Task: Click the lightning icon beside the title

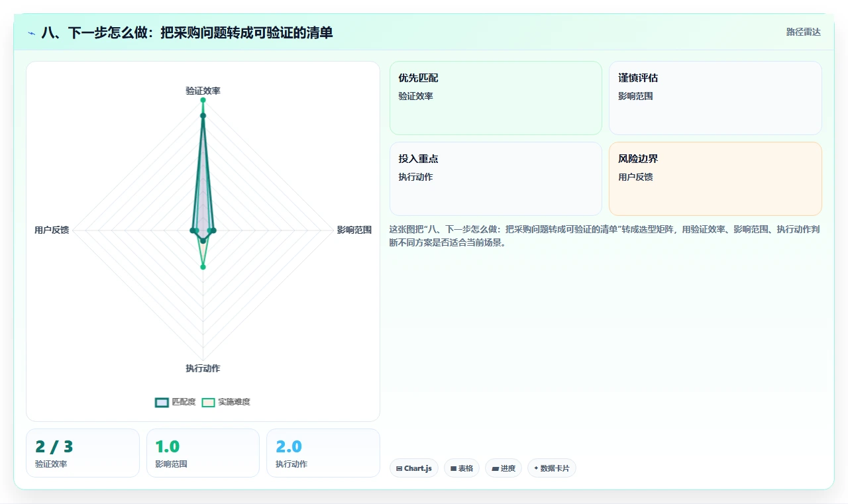Action: tap(31, 32)
